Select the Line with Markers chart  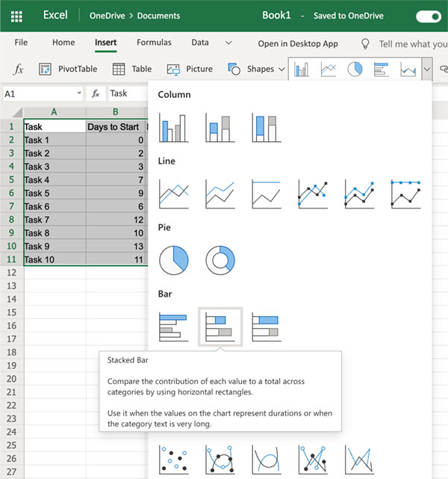(313, 194)
